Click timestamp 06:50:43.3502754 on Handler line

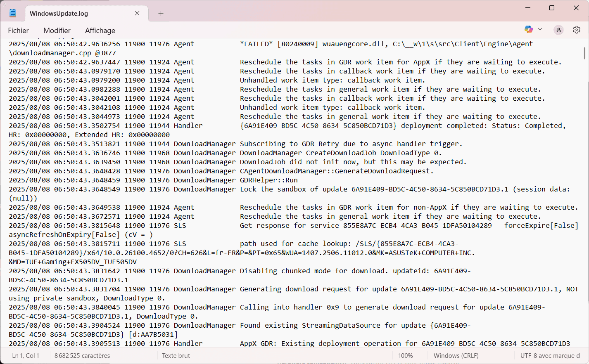tap(87, 125)
